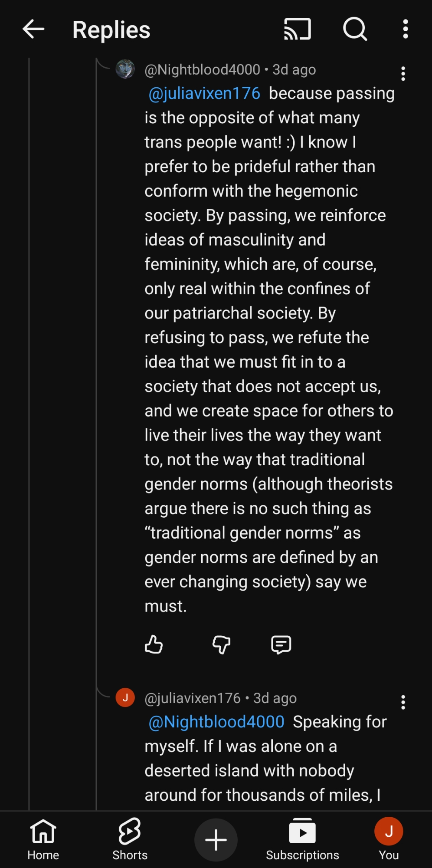The width and height of the screenshot is (432, 868).
Task: Open the top-right overflow menu
Action: click(x=405, y=30)
